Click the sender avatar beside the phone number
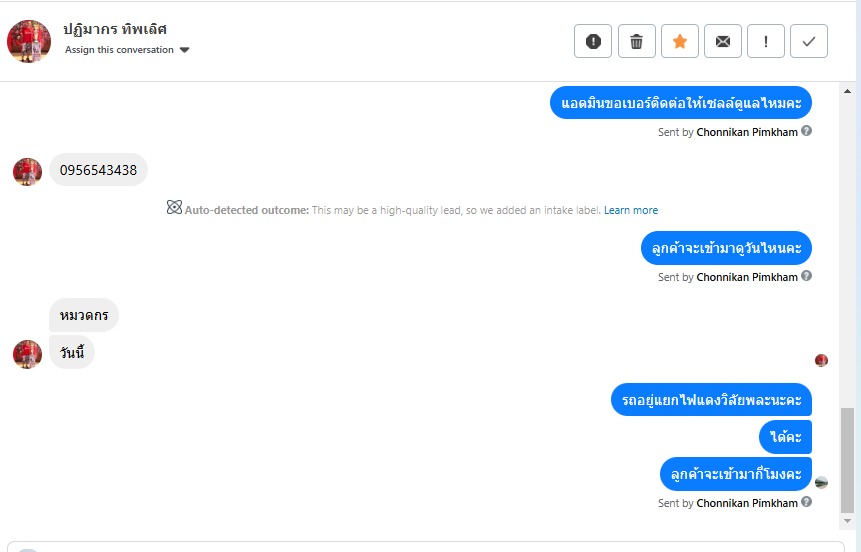 click(27, 171)
